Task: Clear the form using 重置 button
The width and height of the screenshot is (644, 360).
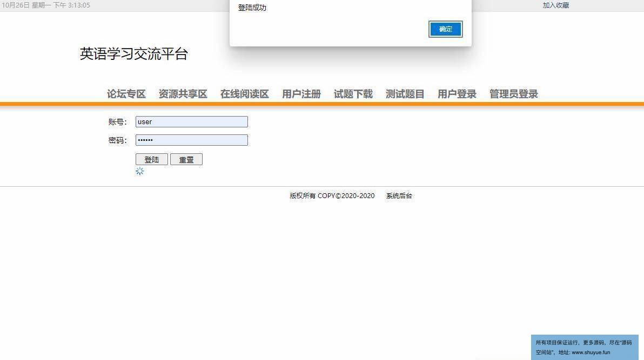Action: (x=186, y=159)
